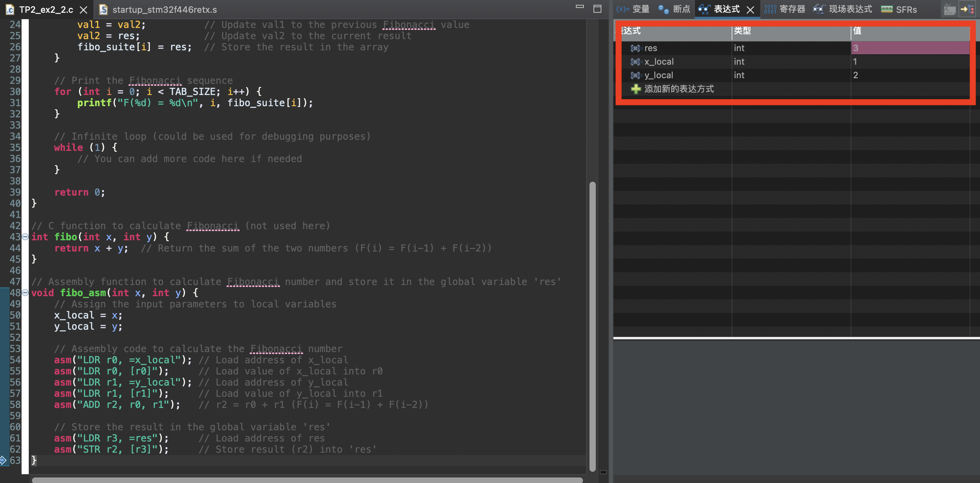The height and width of the screenshot is (483, 980).
Task: Collapse the fibo function at line 43
Action: point(25,237)
